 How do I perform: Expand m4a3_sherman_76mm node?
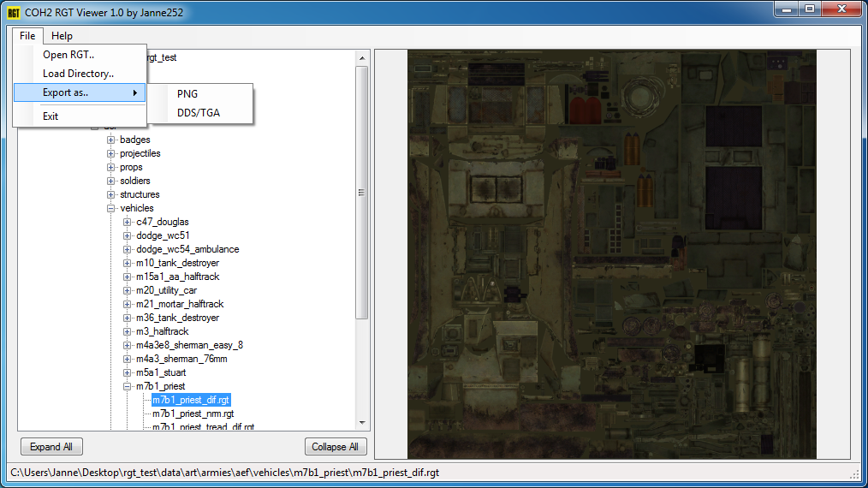coord(127,359)
